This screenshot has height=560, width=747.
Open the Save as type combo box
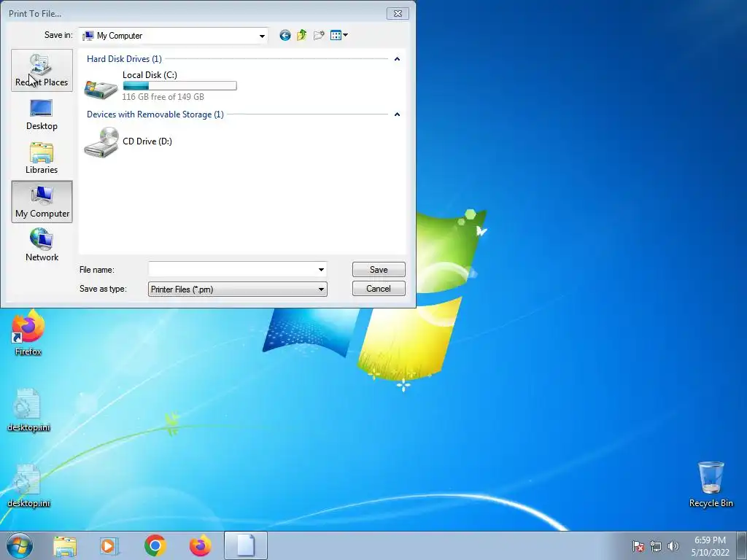click(x=237, y=289)
